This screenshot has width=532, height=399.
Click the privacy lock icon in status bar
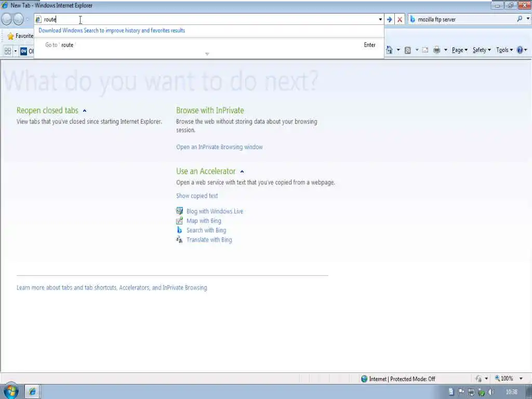pos(478,379)
